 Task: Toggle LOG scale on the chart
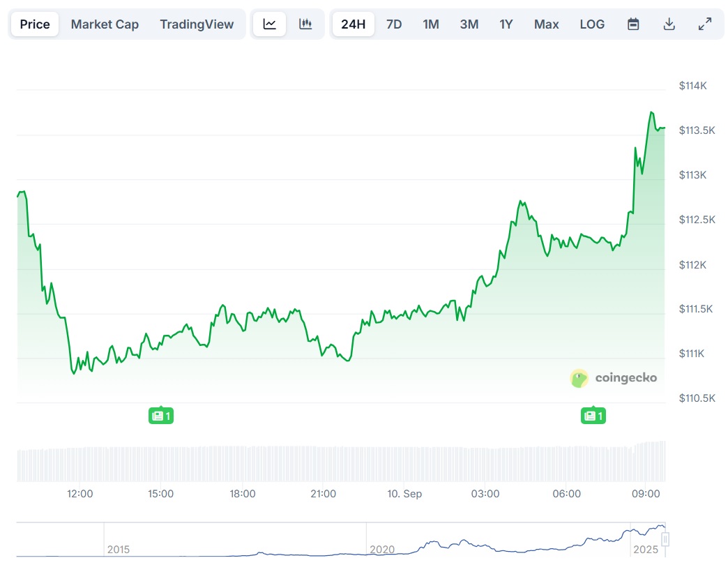(x=592, y=24)
